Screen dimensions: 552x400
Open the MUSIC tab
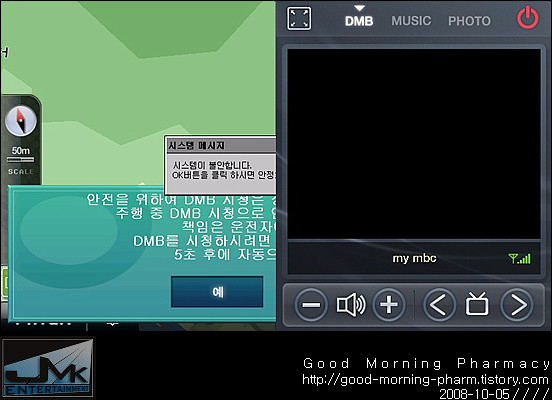pos(411,21)
